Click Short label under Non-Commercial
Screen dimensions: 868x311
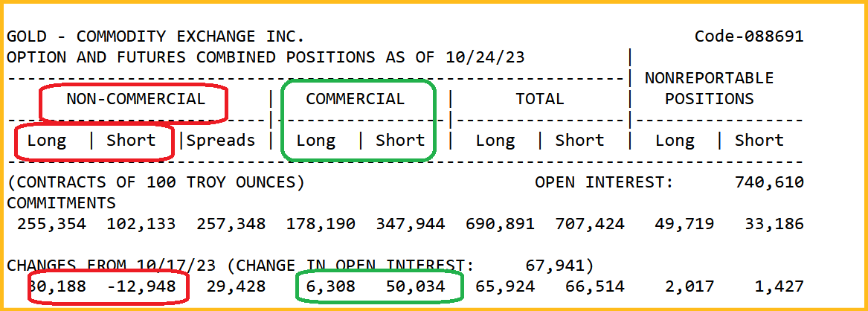pos(131,141)
